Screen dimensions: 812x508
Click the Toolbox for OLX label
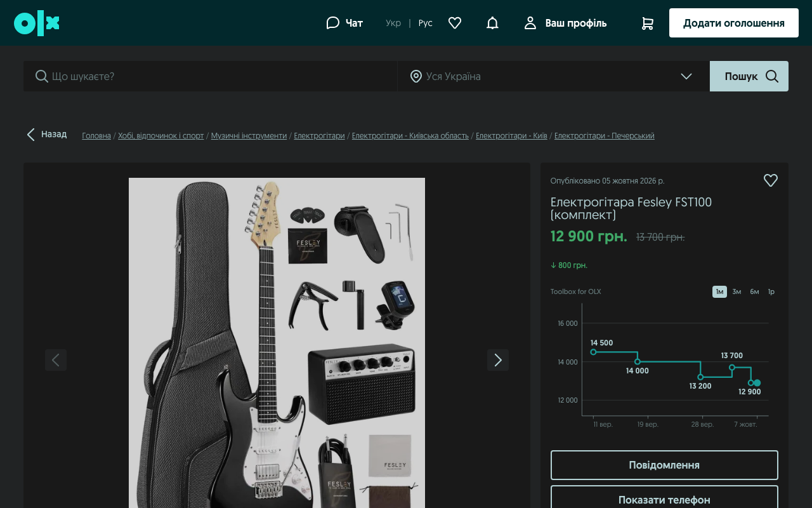point(575,291)
